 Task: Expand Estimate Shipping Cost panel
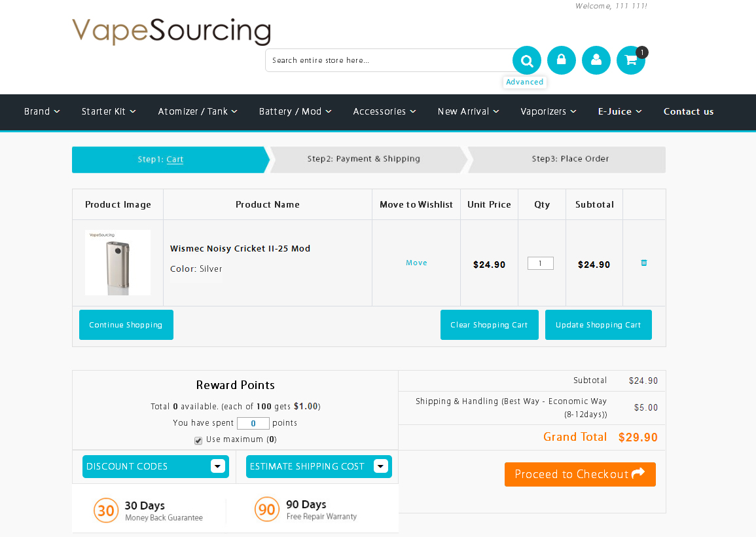(x=319, y=466)
